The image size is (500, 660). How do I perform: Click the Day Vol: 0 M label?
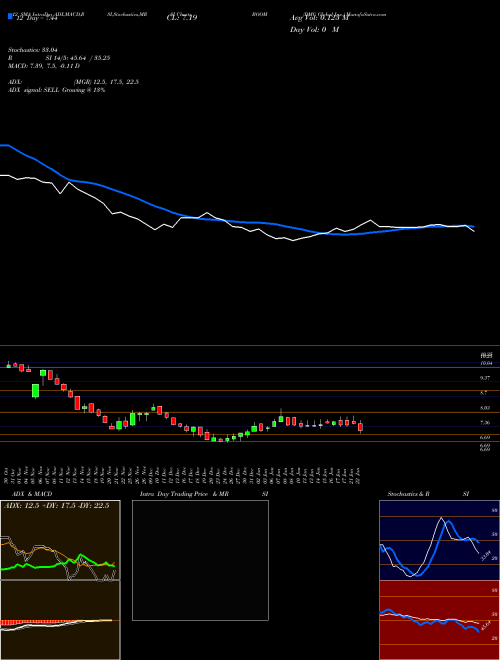tap(314, 30)
